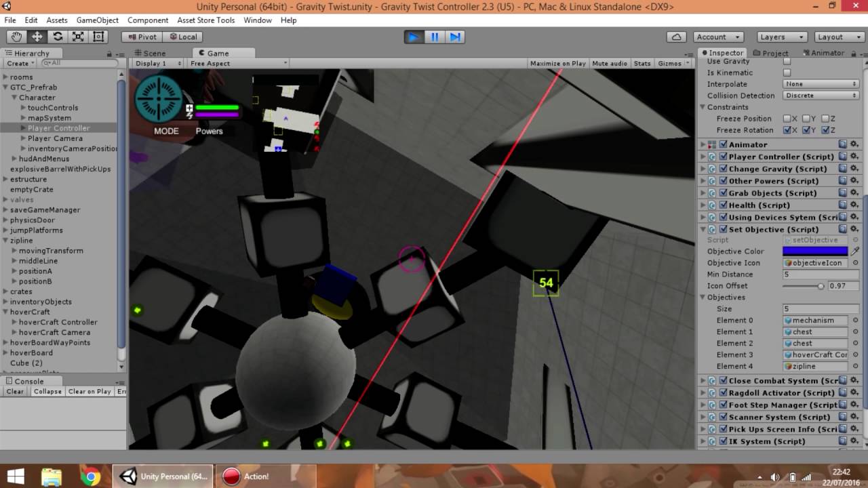The image size is (868, 488).
Task: Toggle the Pivot button
Action: pyautogui.click(x=142, y=37)
